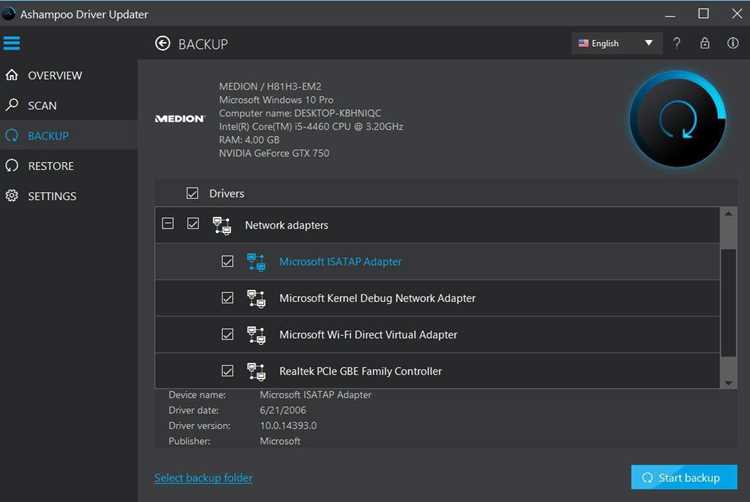Screen dimensions: 750x502
Task: Click the RAM: 4.00 GB text
Action: pos(249,140)
